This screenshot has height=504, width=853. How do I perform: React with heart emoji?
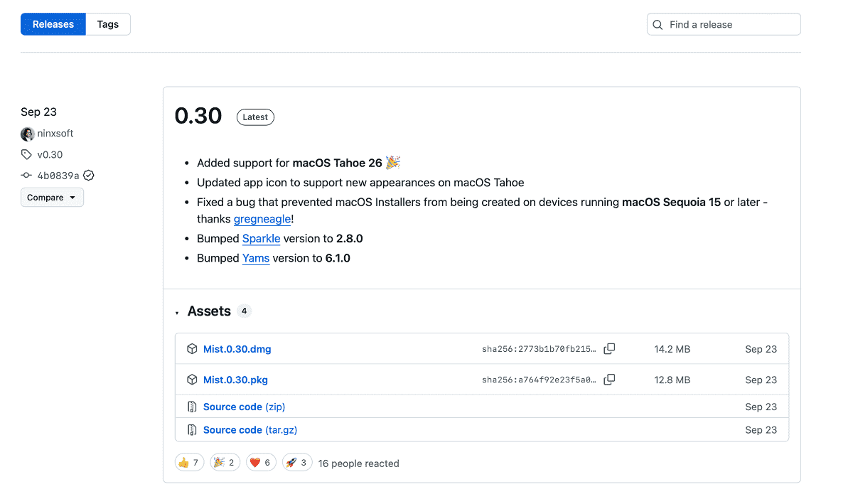coord(262,463)
